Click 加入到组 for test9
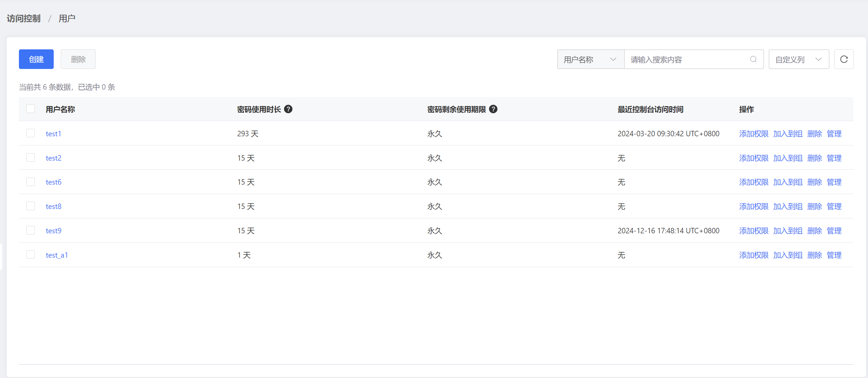Screen dimensions: 868x378 tap(788, 231)
